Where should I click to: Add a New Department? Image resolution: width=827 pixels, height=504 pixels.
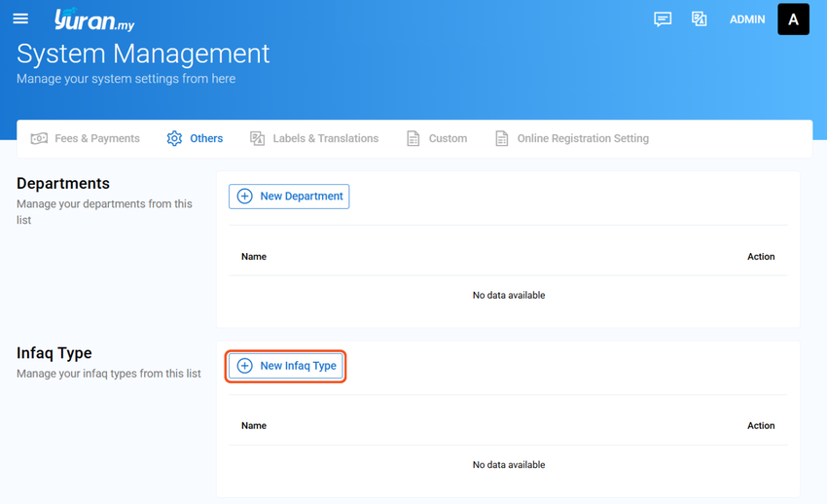tap(289, 197)
